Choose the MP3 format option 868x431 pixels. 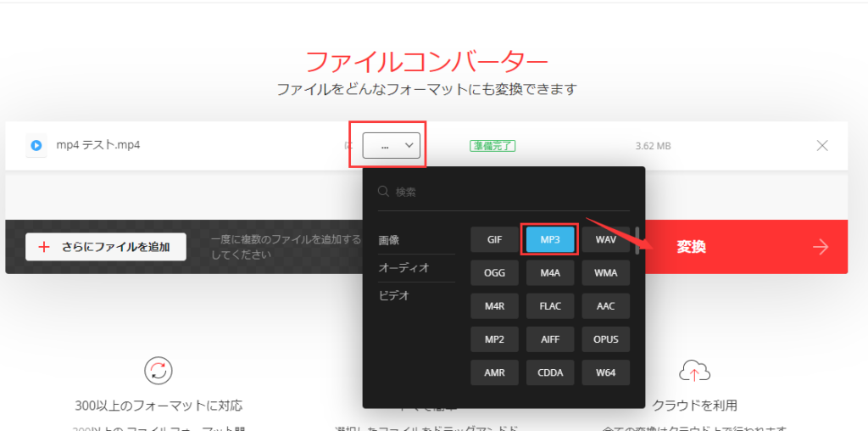coord(550,239)
